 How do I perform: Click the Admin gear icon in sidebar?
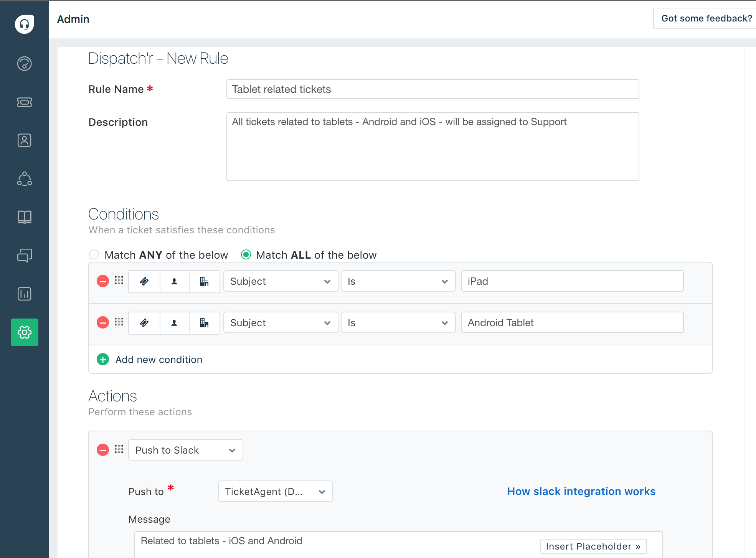coord(24,332)
